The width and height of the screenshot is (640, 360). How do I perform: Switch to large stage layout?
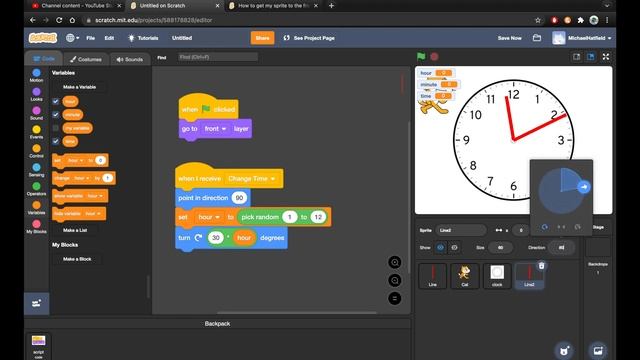591,57
